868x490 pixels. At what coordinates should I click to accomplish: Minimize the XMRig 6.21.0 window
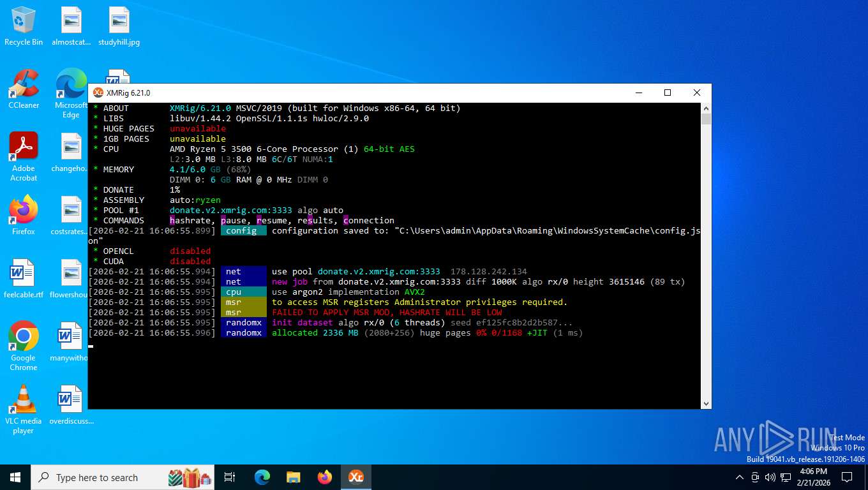[x=638, y=93]
